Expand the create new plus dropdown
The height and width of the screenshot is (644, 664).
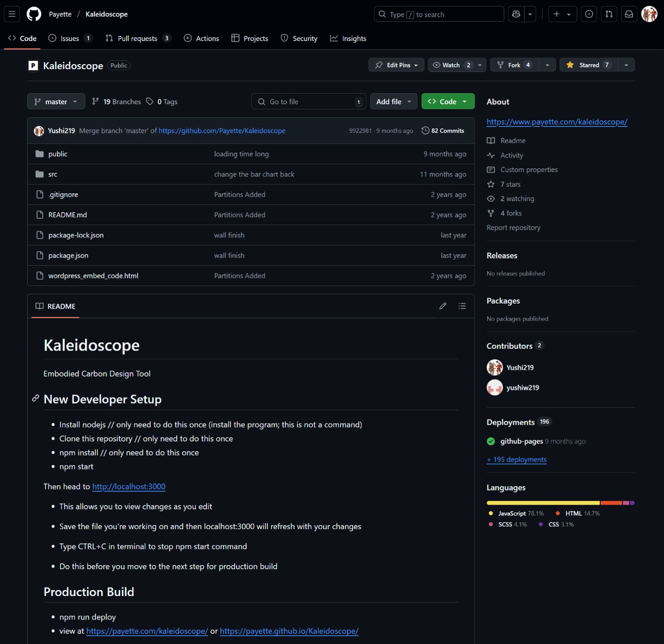562,14
